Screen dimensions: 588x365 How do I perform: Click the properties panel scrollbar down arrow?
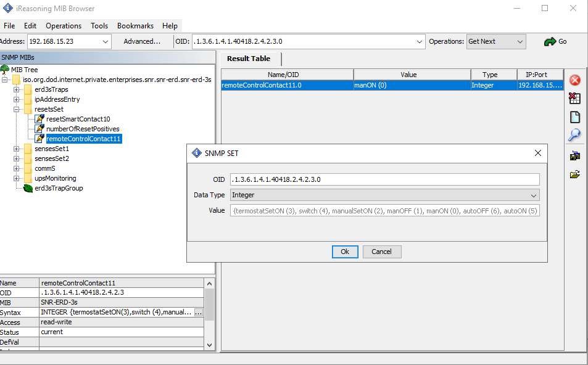click(209, 345)
